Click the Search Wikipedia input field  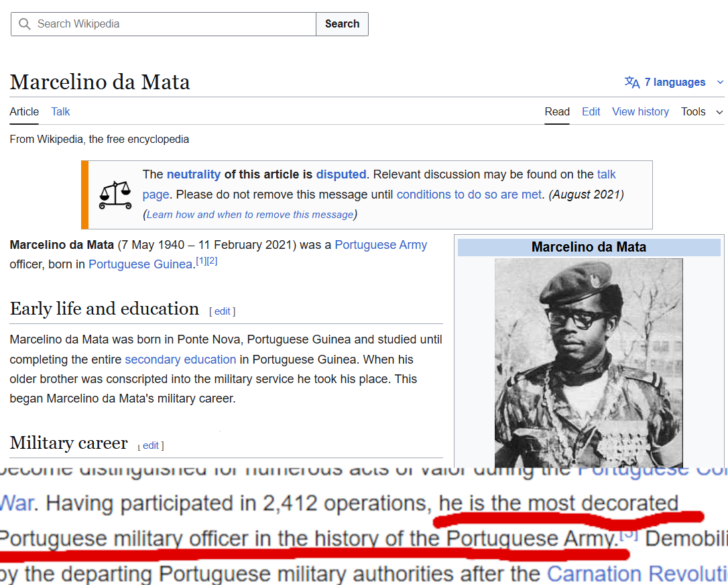click(x=164, y=24)
